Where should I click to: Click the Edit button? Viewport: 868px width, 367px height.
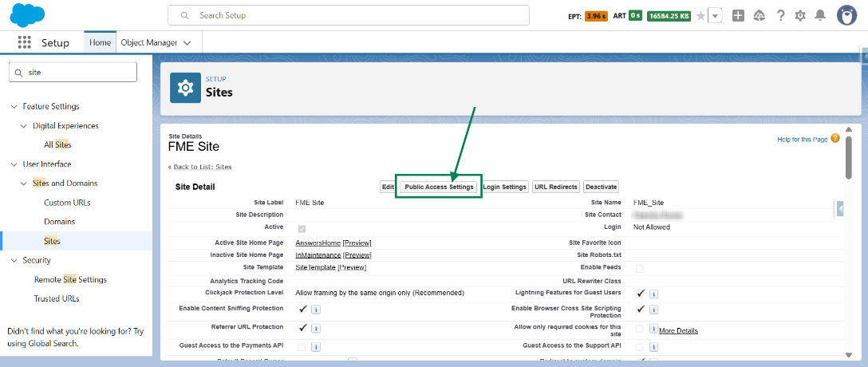pyautogui.click(x=388, y=187)
